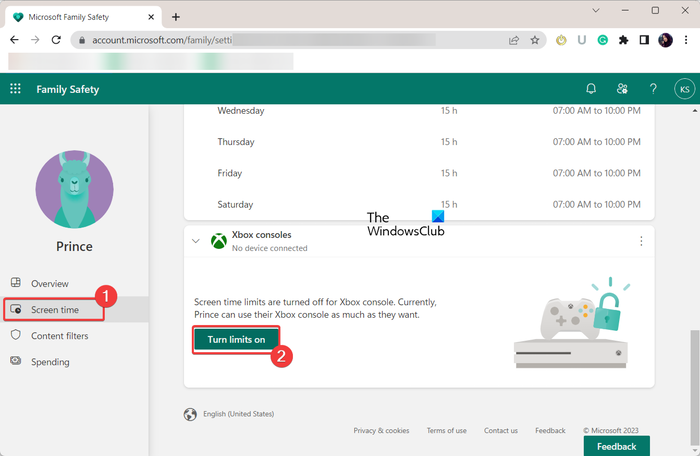Open Terms of use link

pos(446,431)
